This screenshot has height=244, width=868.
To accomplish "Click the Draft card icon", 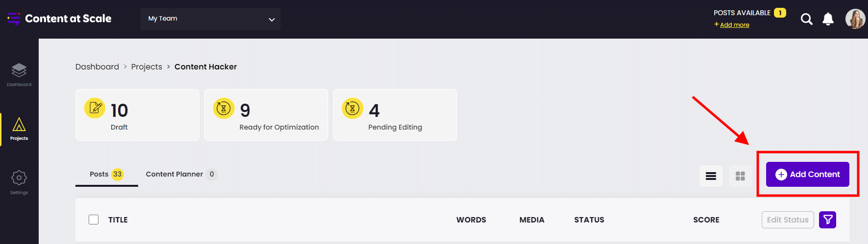I will (95, 108).
